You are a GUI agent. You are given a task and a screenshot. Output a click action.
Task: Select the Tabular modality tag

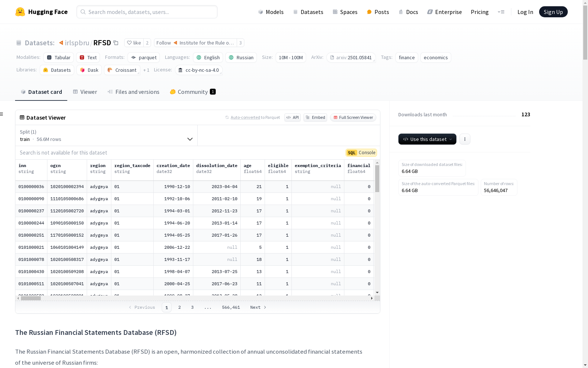[59, 57]
